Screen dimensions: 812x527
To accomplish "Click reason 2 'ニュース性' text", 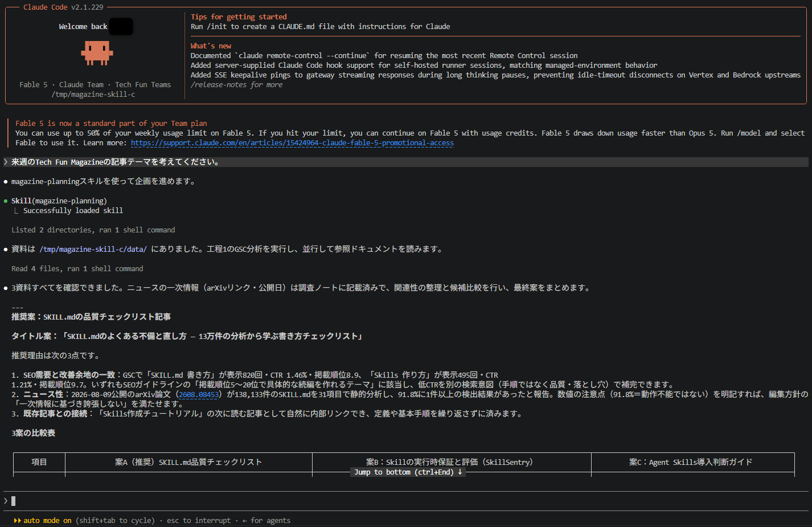I will 43,394.
